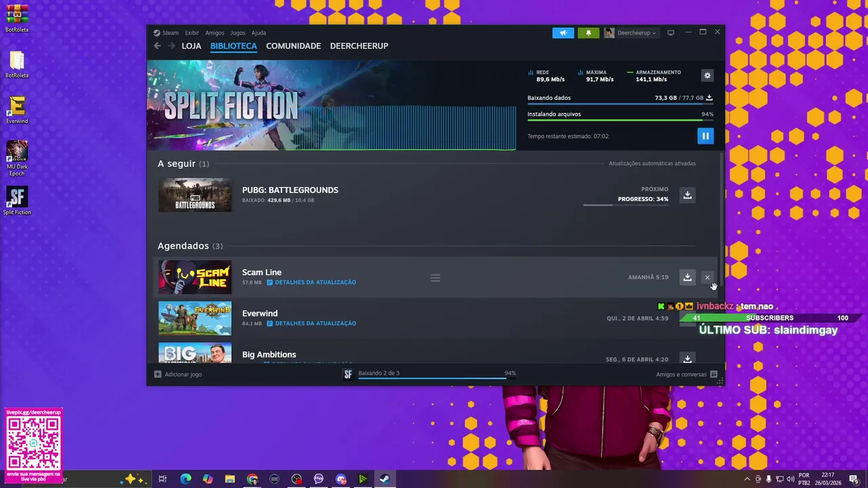Open Windows notification center
Viewport: 868px width, 488px height.
pyautogui.click(x=854, y=479)
